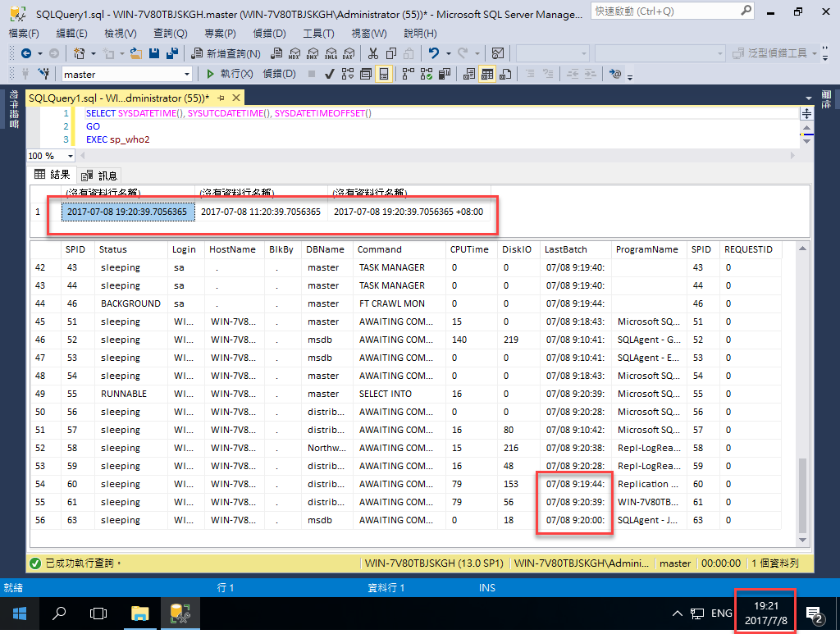840x634 pixels.
Task: Click the XMLA query icon
Action: pyautogui.click(x=331, y=53)
